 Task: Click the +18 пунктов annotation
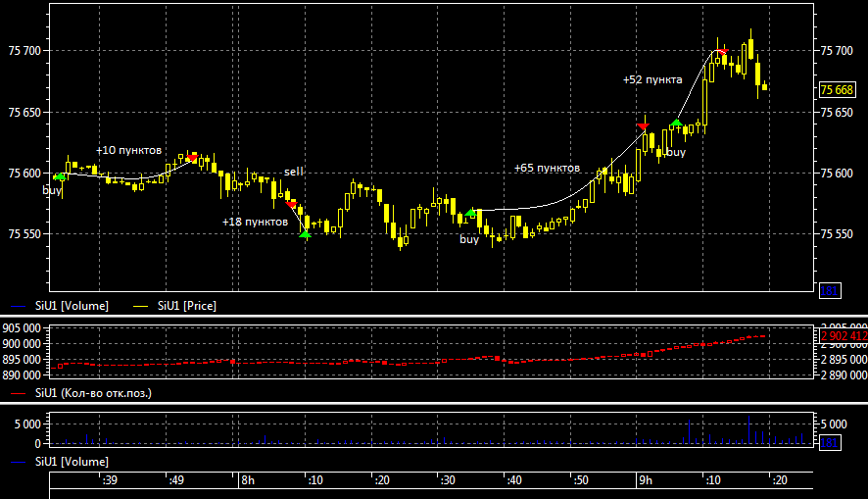point(255,222)
